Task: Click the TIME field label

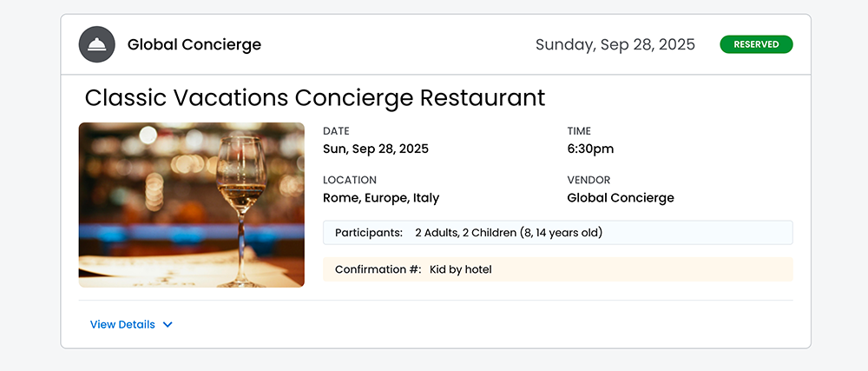Action: point(579,131)
